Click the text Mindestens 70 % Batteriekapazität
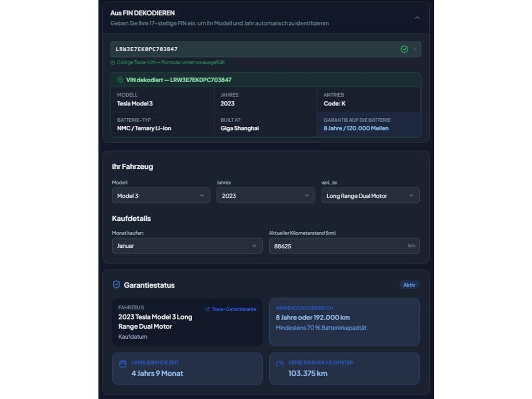Viewport: 532px width, 399px height. click(321, 328)
